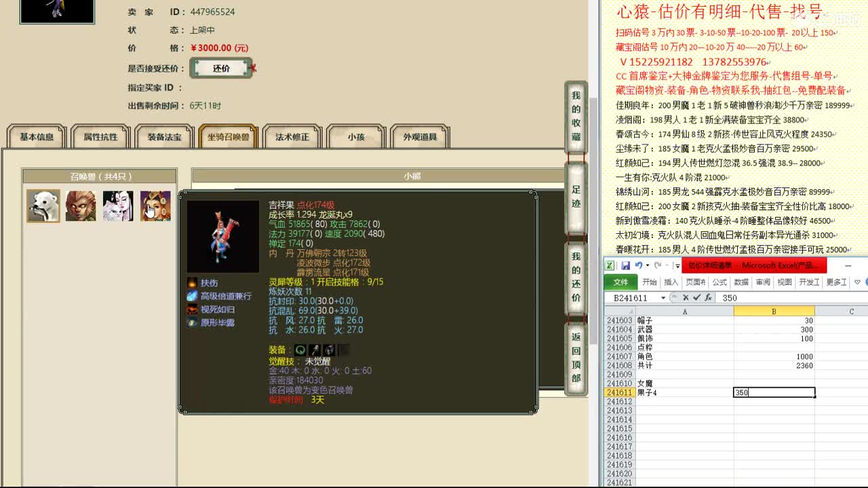
Task: Click the green ring equipment icon
Action: click(x=300, y=350)
